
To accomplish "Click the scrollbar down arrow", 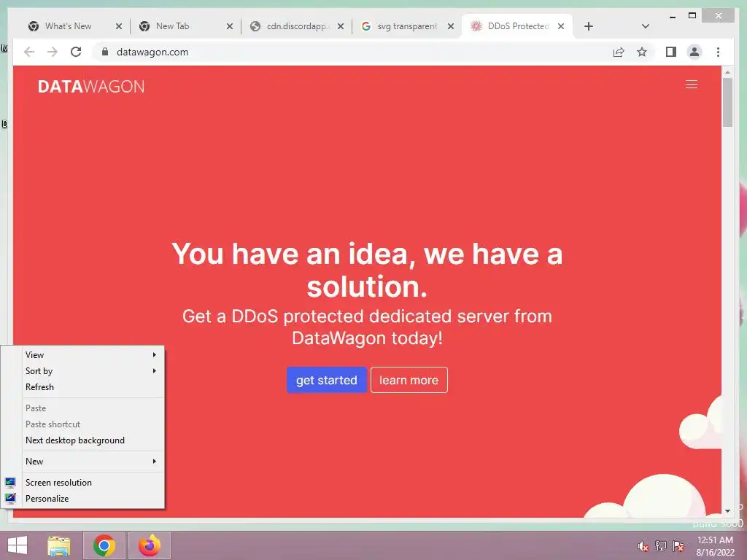I will click(x=727, y=511).
